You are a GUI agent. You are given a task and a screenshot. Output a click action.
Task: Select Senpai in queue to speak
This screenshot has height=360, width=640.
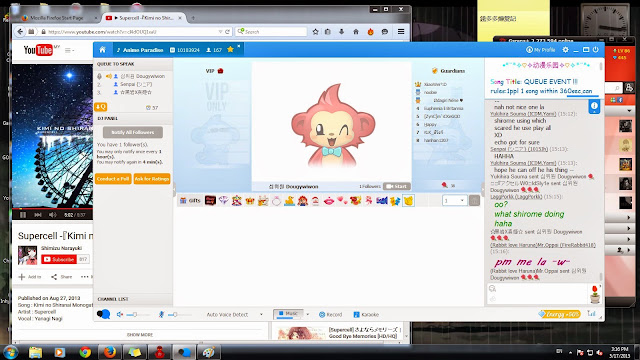pos(136,84)
